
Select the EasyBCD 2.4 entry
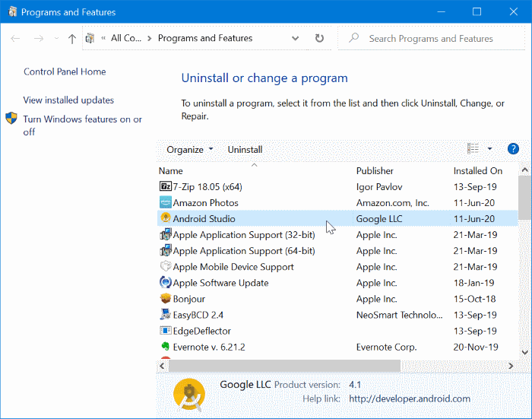pyautogui.click(x=337, y=314)
